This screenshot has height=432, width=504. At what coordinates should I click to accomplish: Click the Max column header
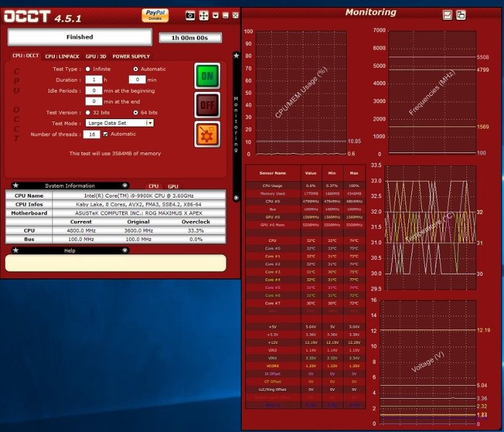[x=354, y=173]
